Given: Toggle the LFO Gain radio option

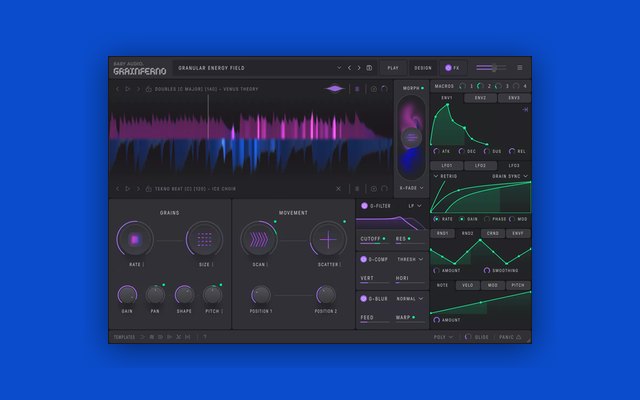Looking at the screenshot, I should coord(462,219).
